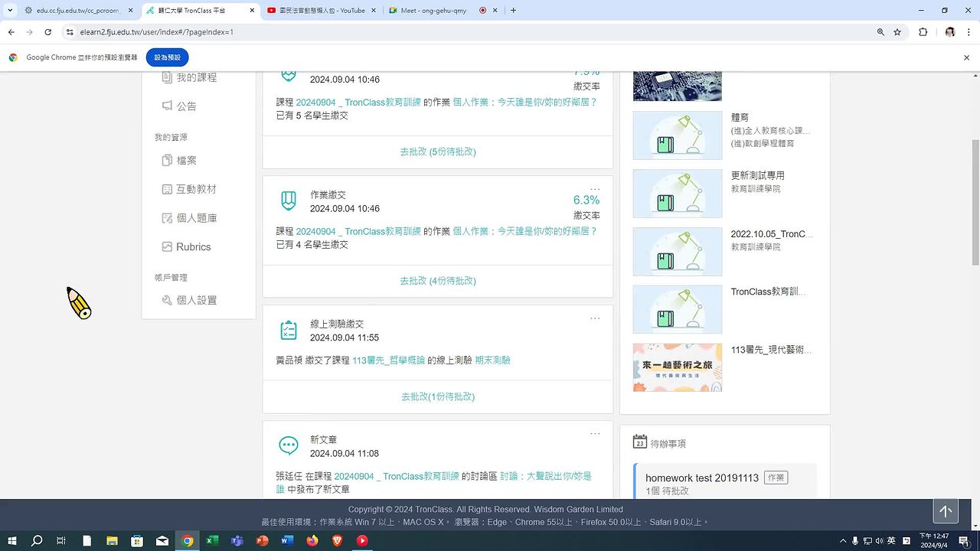980x551 pixels.
Task: Dismiss the Chrome default browser bar
Action: click(966, 57)
